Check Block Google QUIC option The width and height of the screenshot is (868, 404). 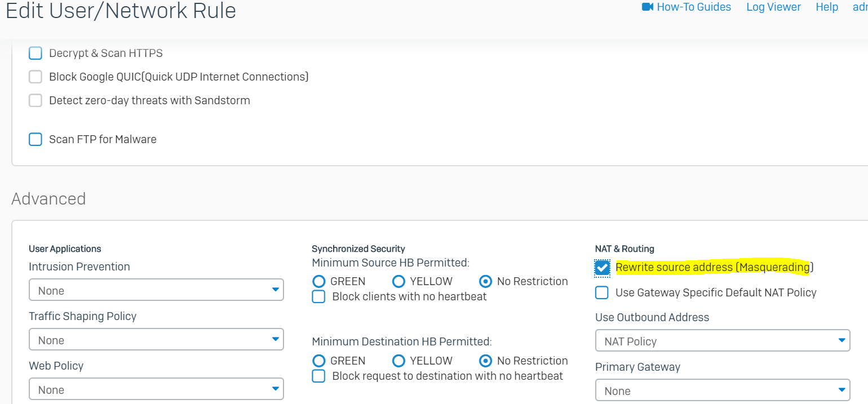pos(36,77)
